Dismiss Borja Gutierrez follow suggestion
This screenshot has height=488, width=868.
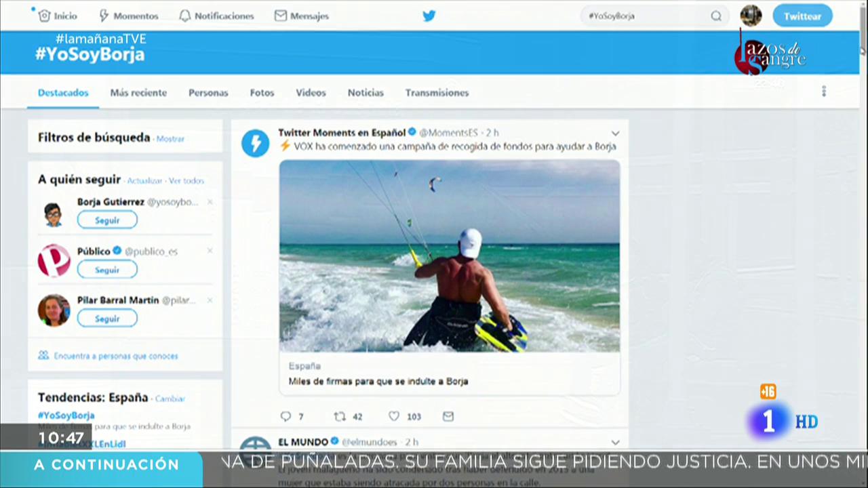[210, 202]
